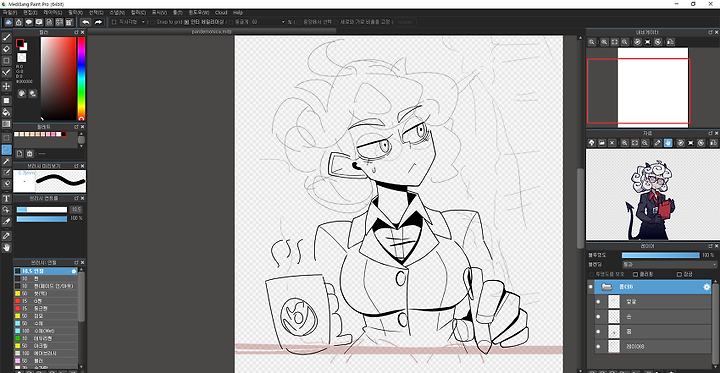The image size is (720, 373).
Task: Select the 손 layer row
Action: pos(653,317)
